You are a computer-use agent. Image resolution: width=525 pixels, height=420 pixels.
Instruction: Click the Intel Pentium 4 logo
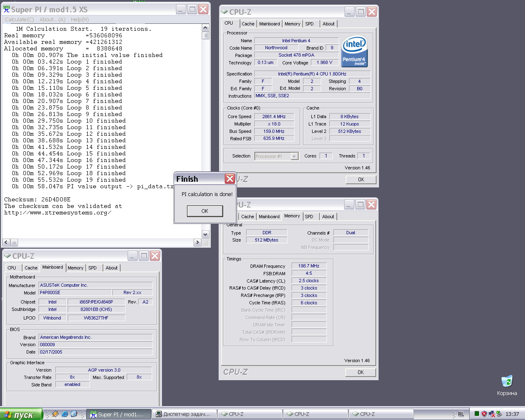(354, 52)
